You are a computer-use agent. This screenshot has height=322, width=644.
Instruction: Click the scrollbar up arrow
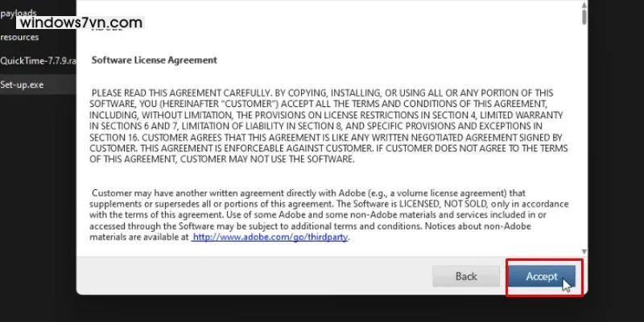tap(584, 6)
